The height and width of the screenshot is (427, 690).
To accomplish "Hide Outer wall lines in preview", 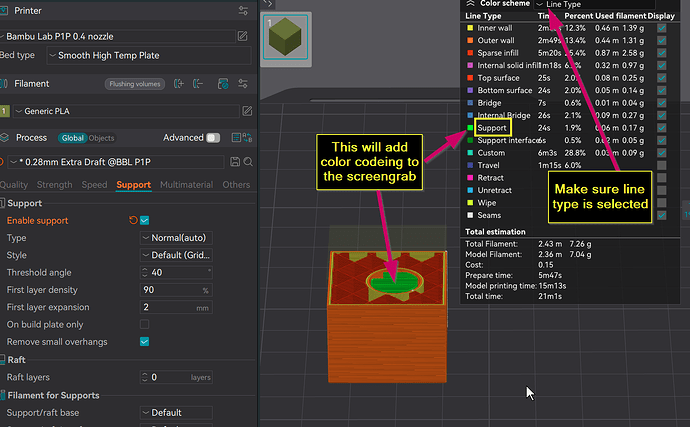I will [x=661, y=40].
